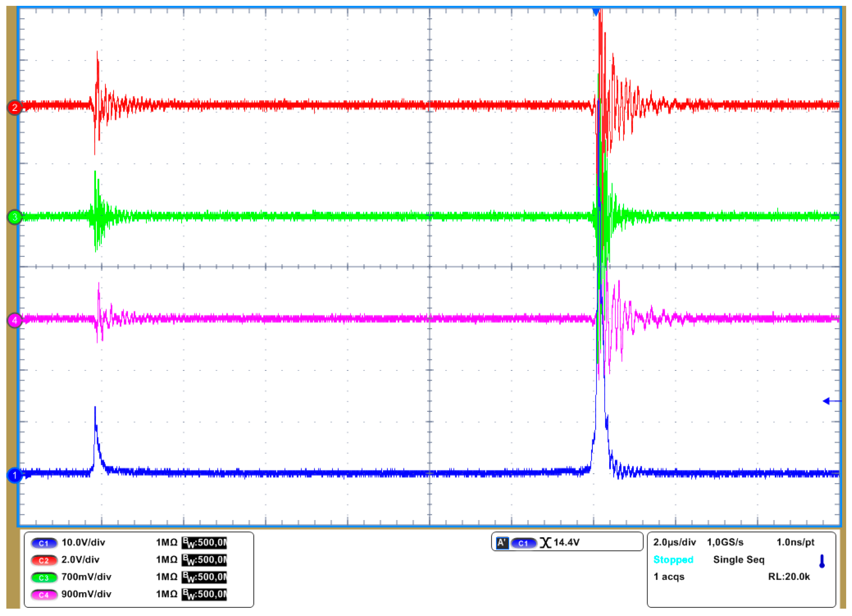Toggle the C1 channel badge
Image resolution: width=852 pixels, height=616 pixels.
[x=44, y=543]
